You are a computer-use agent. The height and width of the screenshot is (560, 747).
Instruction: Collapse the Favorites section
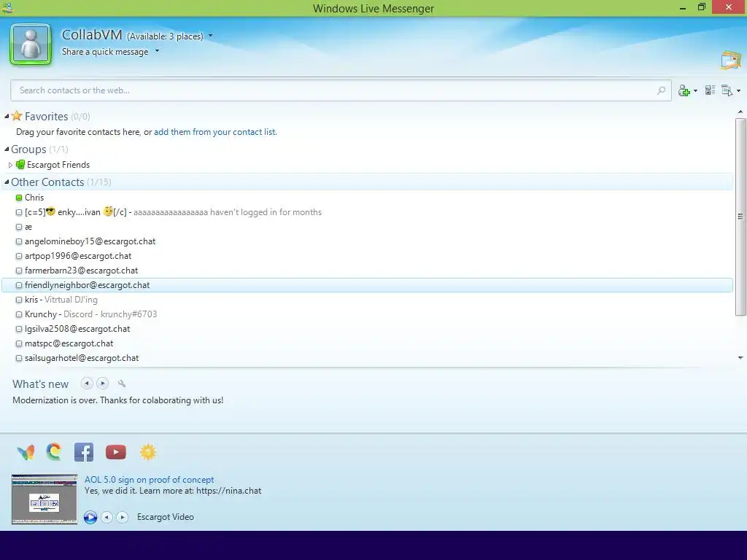7,116
